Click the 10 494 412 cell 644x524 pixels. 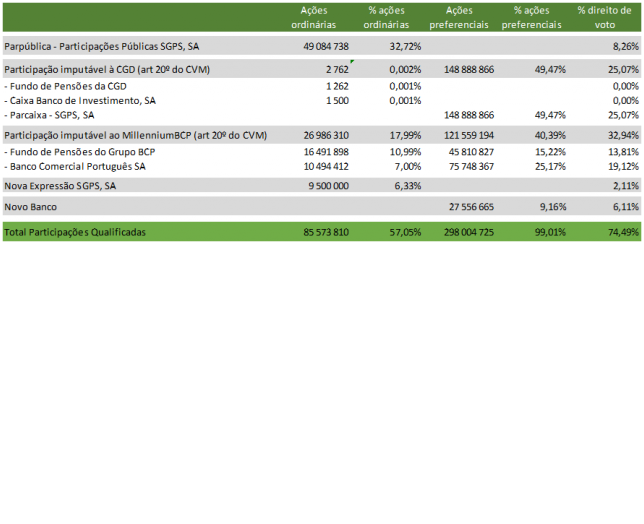326,166
